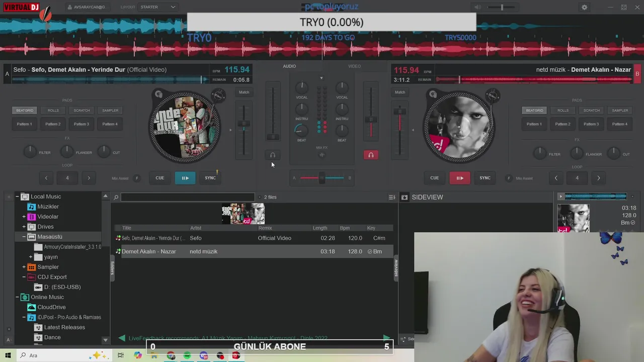Click the deck B play/pause button
Viewport: 644px width, 362px height.
[x=460, y=178]
